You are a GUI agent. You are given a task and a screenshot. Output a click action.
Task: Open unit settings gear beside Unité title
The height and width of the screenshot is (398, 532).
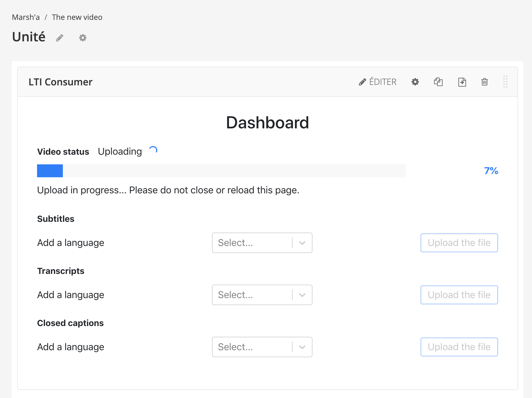pos(83,38)
